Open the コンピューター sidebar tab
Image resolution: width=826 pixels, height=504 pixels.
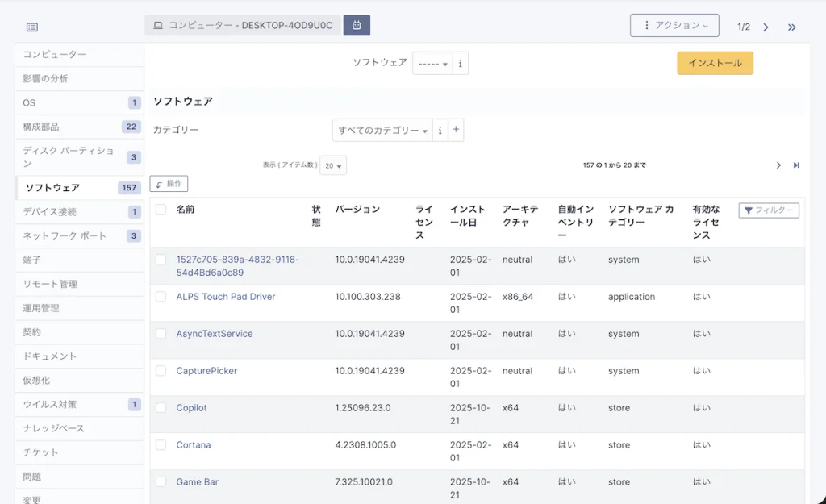click(80, 54)
